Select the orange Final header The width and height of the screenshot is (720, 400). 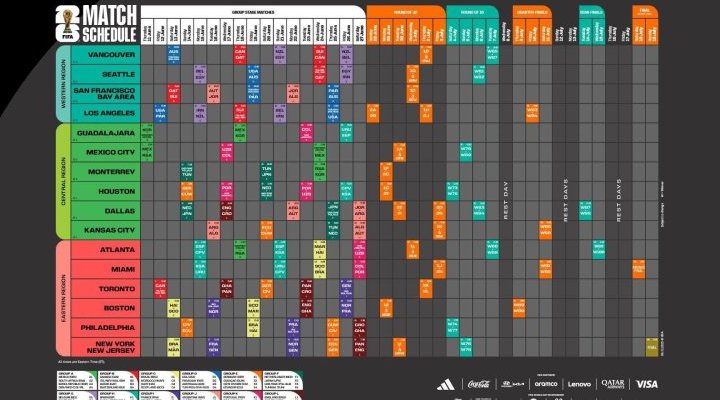pyautogui.click(x=645, y=12)
